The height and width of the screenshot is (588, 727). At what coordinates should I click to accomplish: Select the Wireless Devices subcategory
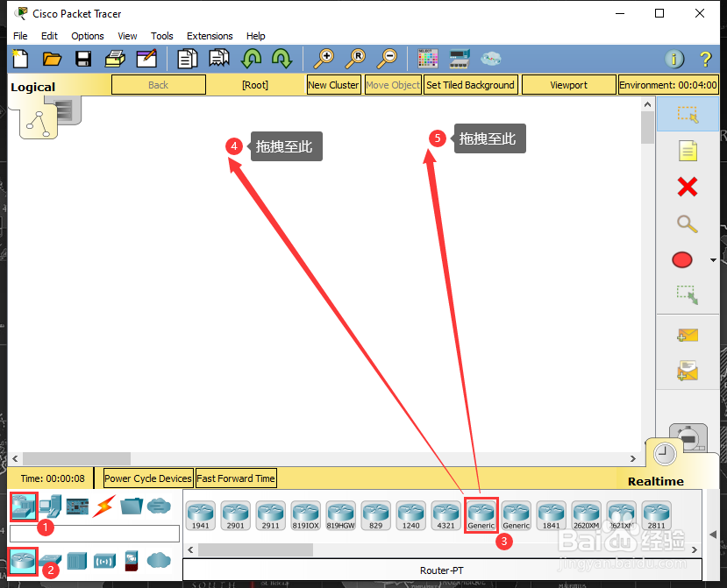point(104,561)
